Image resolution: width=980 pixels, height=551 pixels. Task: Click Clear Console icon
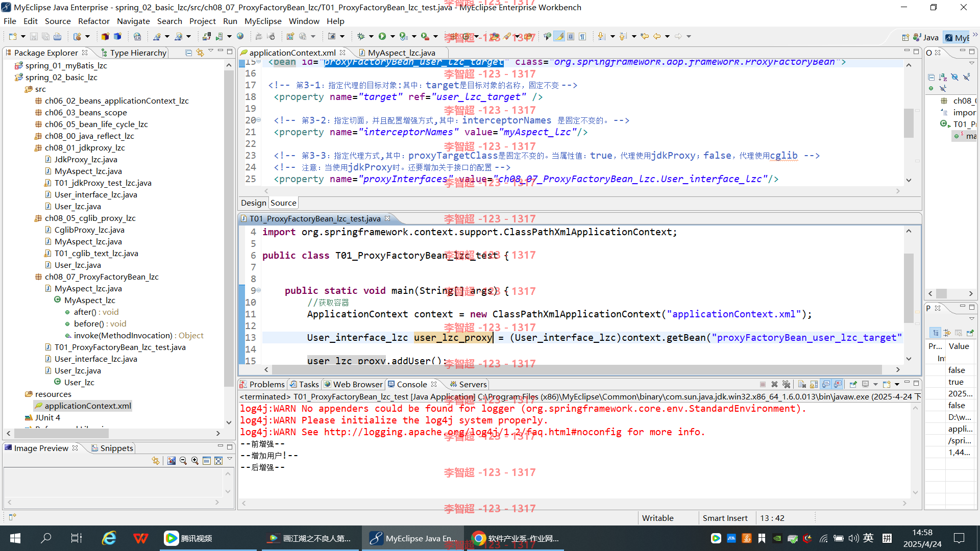coord(802,384)
